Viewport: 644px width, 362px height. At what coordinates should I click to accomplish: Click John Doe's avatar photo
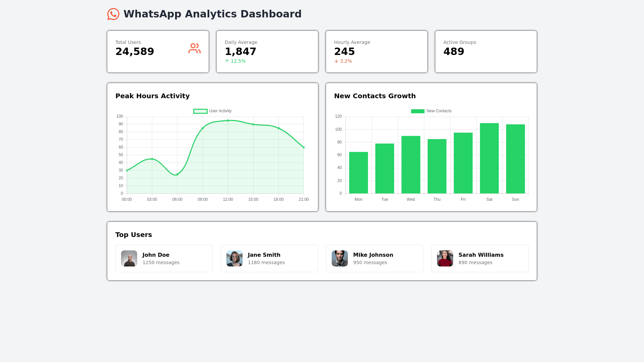129,258
